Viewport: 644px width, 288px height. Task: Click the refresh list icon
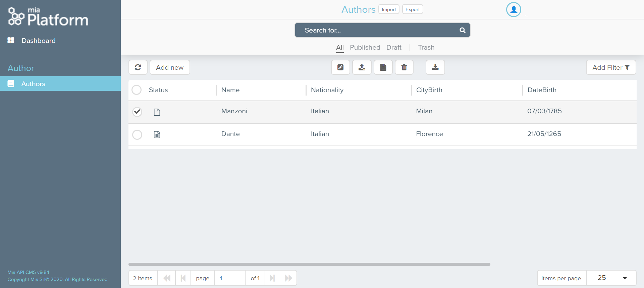click(x=138, y=67)
